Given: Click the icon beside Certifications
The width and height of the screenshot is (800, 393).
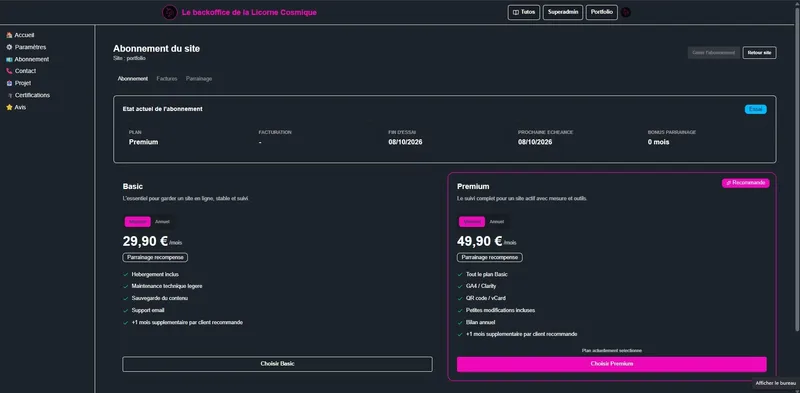Looking at the screenshot, I should (x=10, y=95).
